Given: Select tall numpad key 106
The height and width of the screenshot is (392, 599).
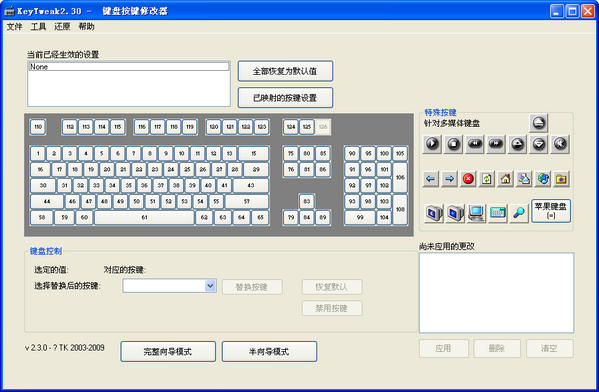Looking at the screenshot, I should (400, 177).
